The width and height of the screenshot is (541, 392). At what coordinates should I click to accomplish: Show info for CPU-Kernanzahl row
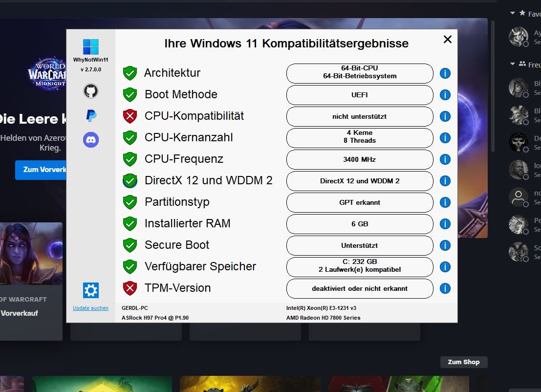point(445,138)
